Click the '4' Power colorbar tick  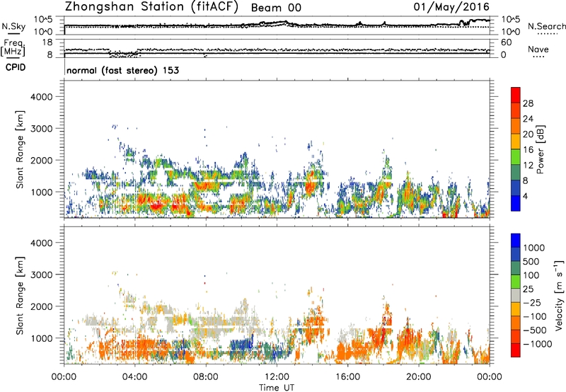coord(525,196)
